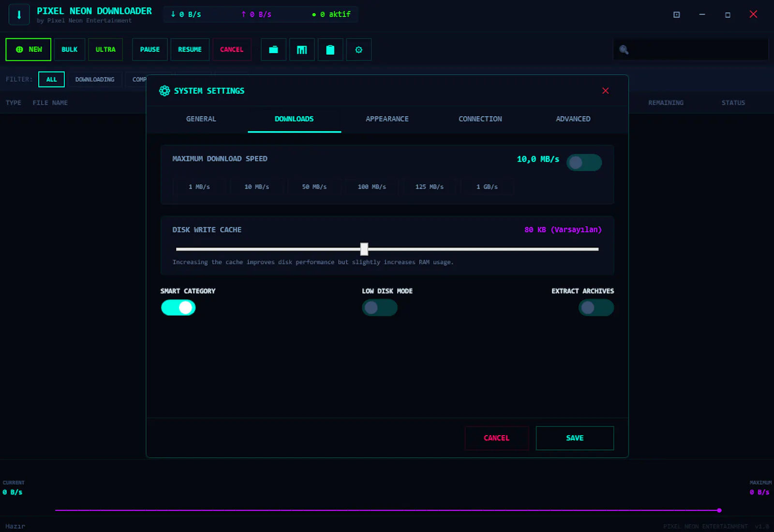Click the MAXIMUM 0 B/s readout

click(x=760, y=488)
